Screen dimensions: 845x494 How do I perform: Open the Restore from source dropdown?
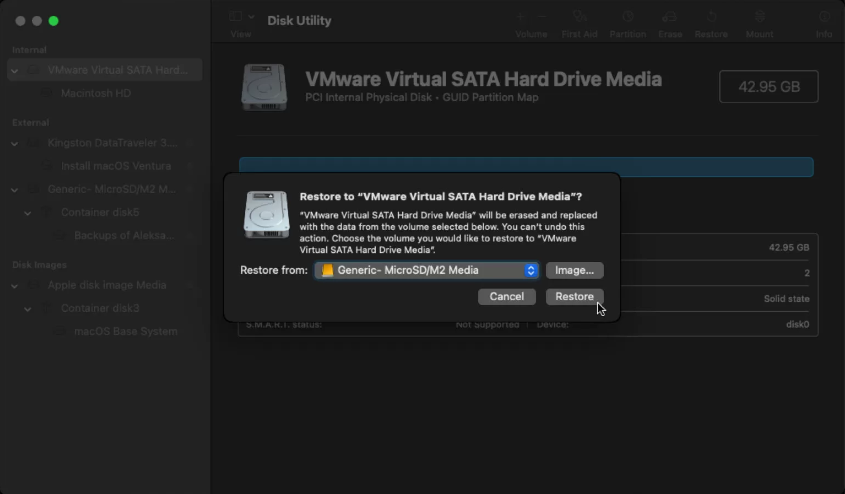pos(426,270)
